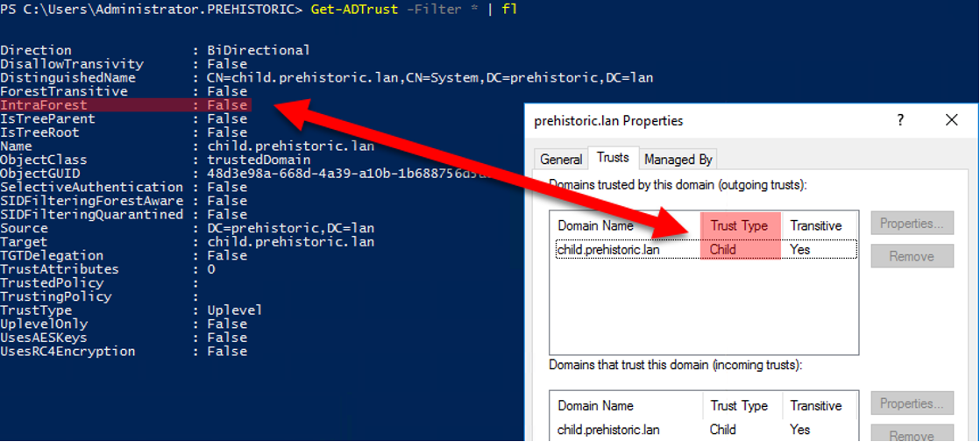980x442 pixels.
Task: Open the dialog Help question mark button
Action: [900, 121]
